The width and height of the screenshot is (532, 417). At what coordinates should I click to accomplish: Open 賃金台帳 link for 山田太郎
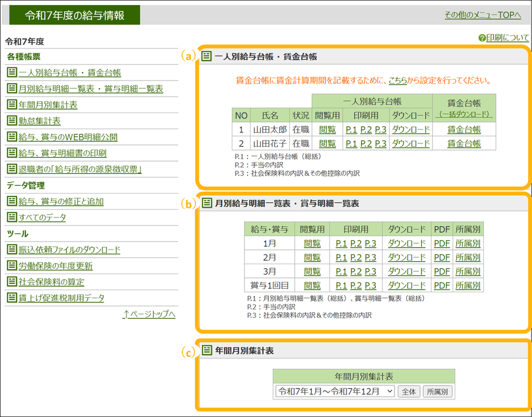click(x=464, y=130)
